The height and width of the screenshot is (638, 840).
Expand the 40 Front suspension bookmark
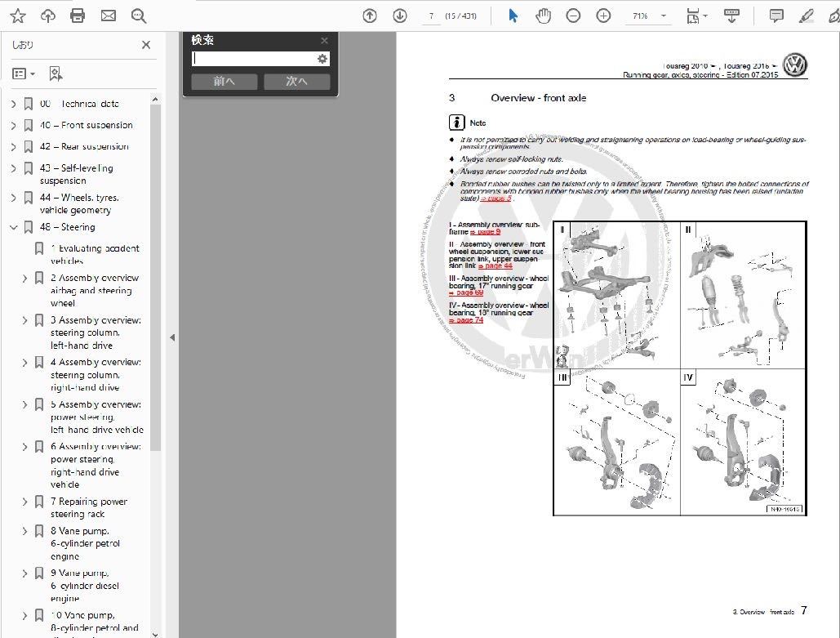[13, 126]
